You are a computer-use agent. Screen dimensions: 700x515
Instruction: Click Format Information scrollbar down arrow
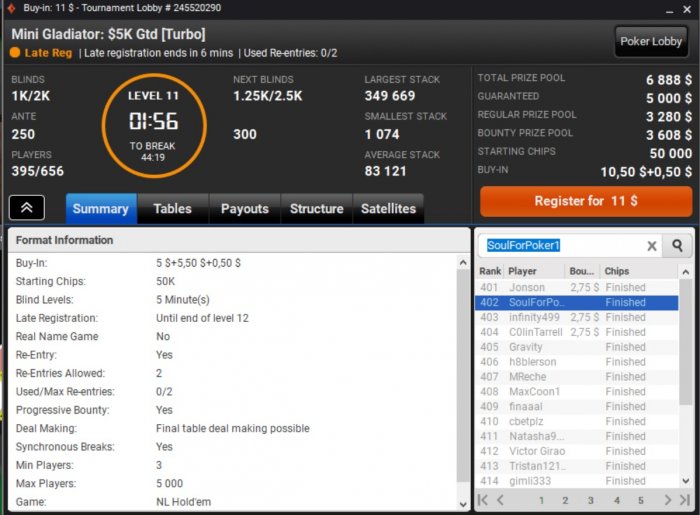point(463,504)
